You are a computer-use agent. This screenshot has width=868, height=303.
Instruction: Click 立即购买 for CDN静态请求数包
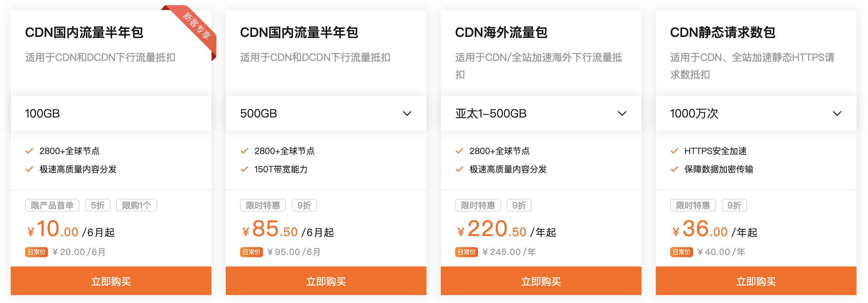[x=756, y=281]
